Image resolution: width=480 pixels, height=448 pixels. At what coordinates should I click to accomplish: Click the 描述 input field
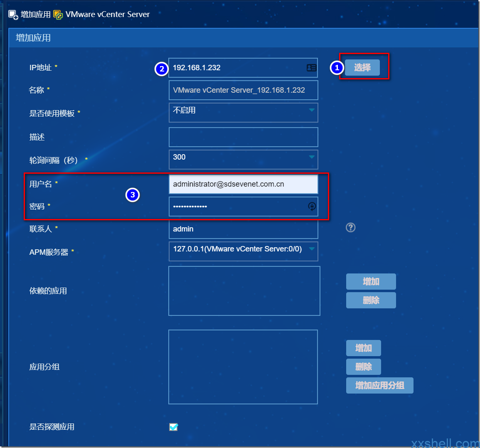tap(244, 137)
